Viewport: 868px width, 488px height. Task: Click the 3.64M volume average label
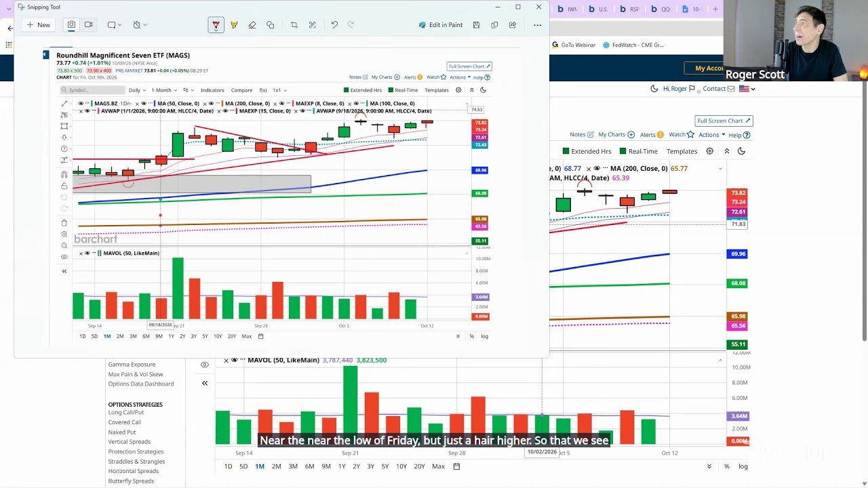point(738,416)
